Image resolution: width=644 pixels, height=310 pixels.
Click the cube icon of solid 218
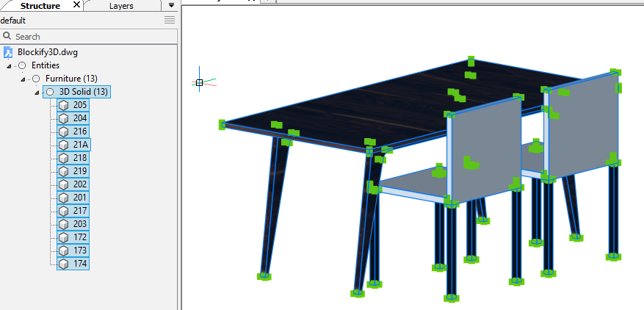click(63, 158)
